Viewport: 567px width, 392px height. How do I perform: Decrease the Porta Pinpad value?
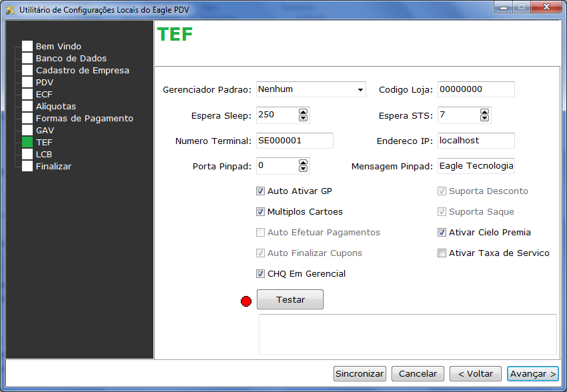303,169
